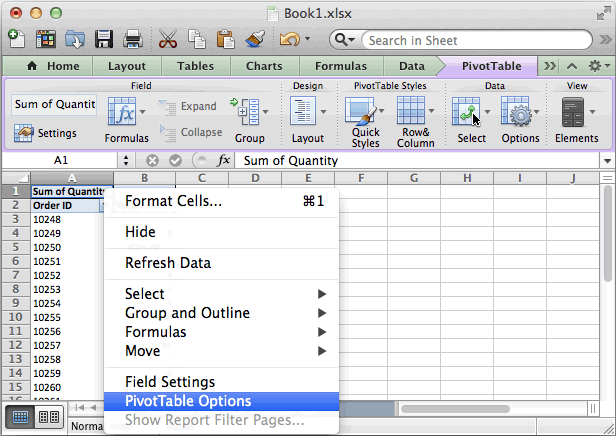Collapse the ribbon with caret button

572,66
